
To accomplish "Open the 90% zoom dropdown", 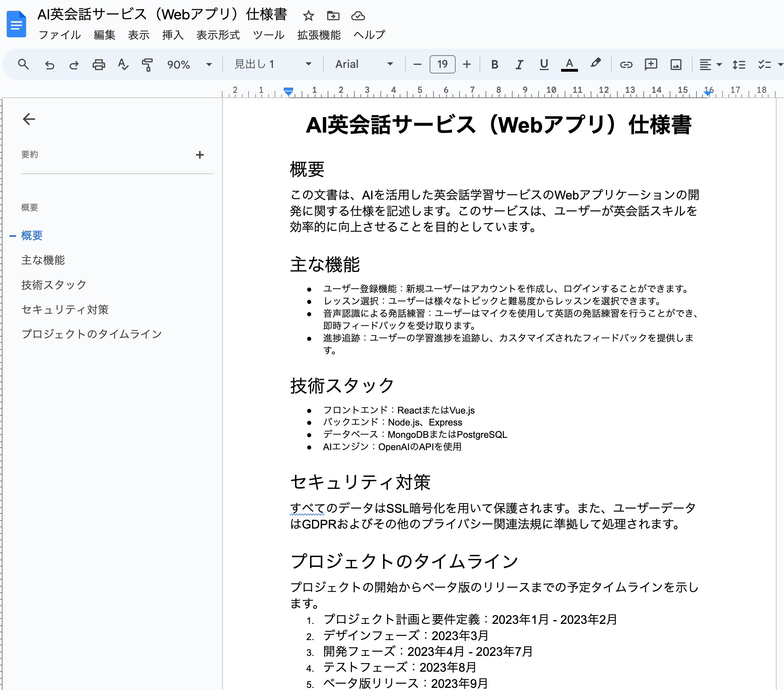I will tap(189, 64).
